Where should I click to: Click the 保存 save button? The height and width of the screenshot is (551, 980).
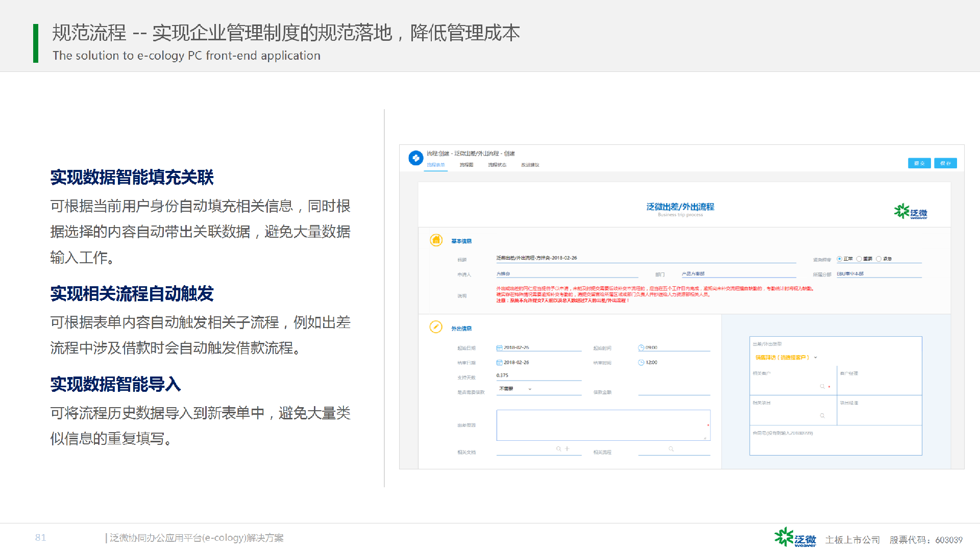945,163
